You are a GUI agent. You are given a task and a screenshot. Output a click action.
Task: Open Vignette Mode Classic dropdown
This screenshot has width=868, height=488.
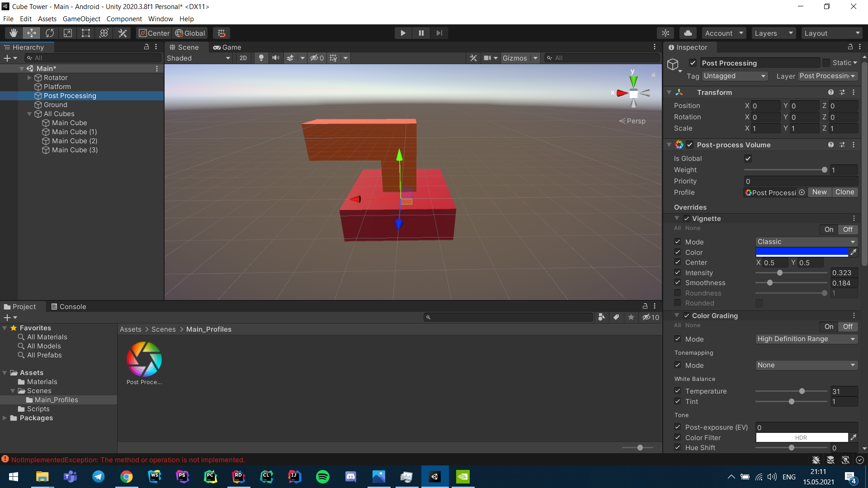pos(807,242)
